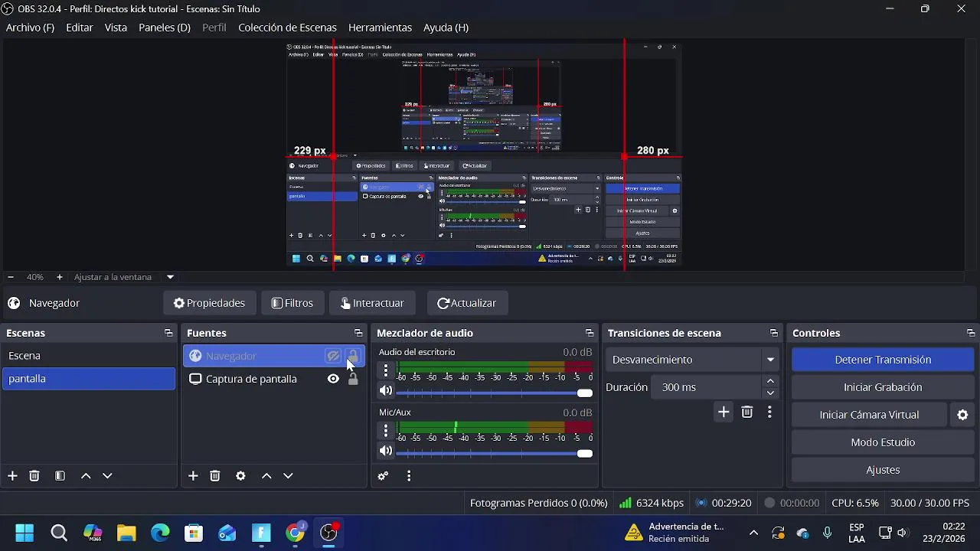Pop out Transiciones de escena dock

774,333
